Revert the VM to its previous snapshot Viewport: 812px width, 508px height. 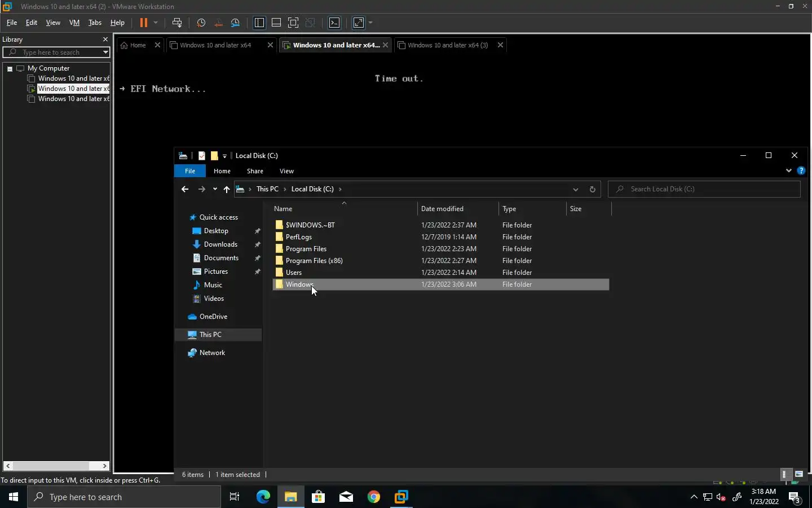[x=218, y=23]
